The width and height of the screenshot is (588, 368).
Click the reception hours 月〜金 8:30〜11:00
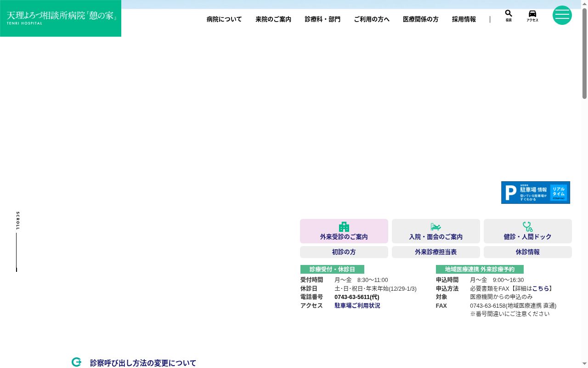pos(361,280)
